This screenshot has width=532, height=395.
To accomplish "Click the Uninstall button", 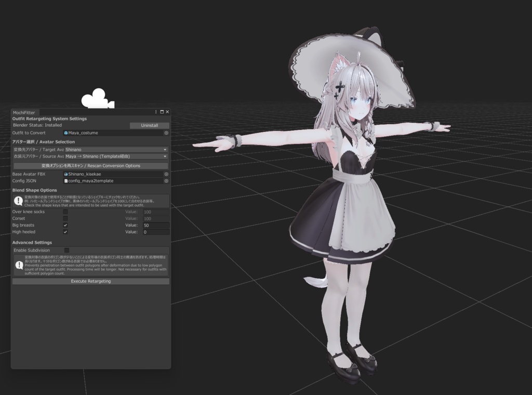I will pyautogui.click(x=149, y=126).
